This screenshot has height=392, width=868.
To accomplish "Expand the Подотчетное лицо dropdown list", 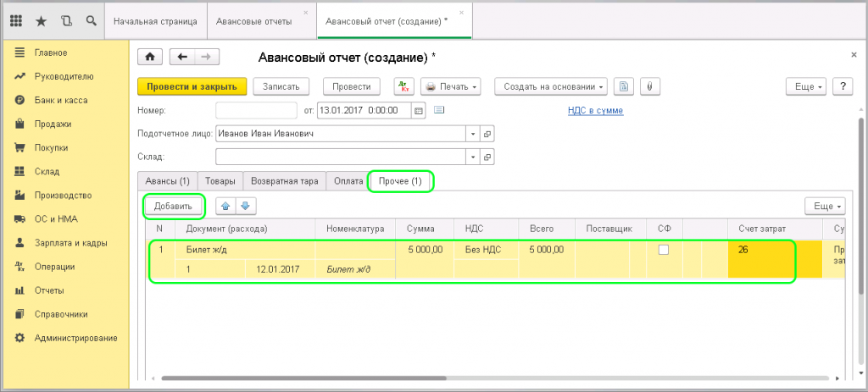I will pyautogui.click(x=472, y=134).
